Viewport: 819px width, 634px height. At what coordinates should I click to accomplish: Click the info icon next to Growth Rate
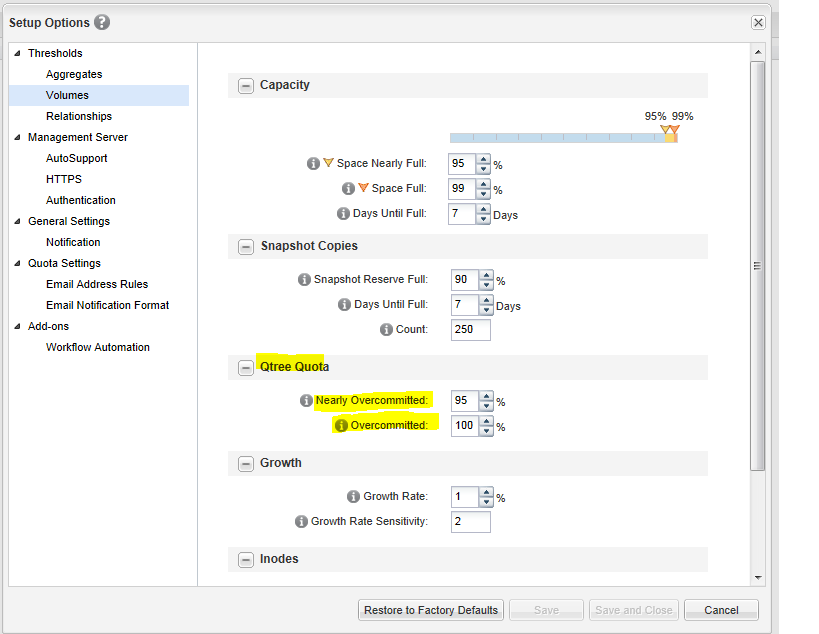(x=353, y=496)
